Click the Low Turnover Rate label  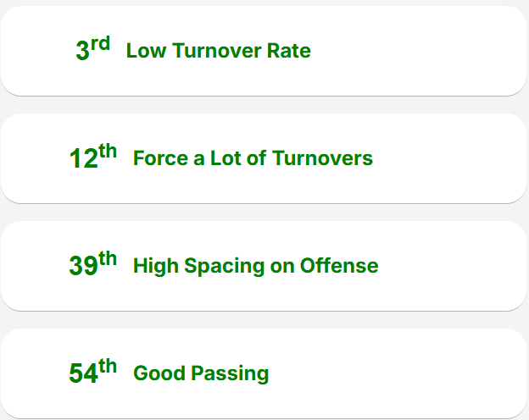point(218,51)
